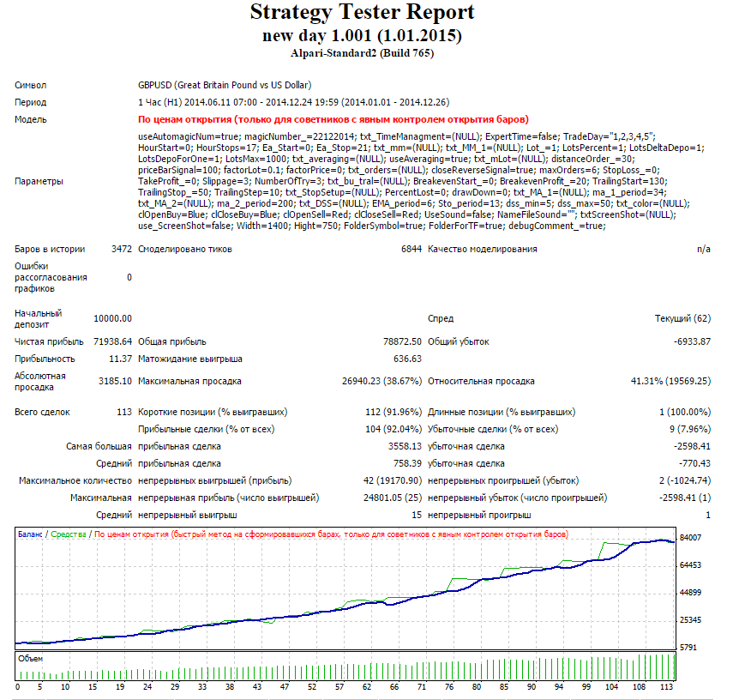Click consecutive losses value '2 (-1024.74)'
The image size is (739, 700).
(685, 480)
